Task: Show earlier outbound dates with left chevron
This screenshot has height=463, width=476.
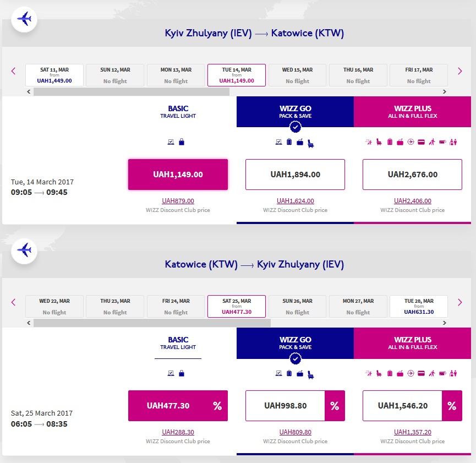Action: 14,71
